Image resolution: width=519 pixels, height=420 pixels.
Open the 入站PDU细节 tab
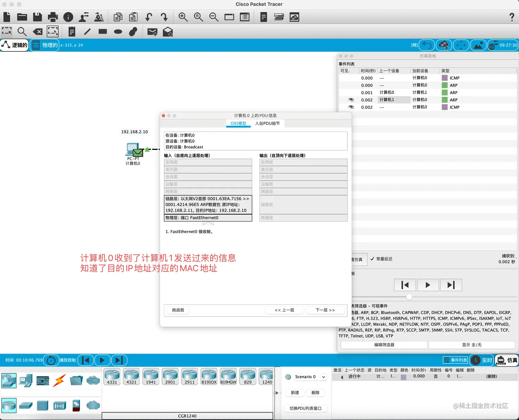click(x=267, y=123)
